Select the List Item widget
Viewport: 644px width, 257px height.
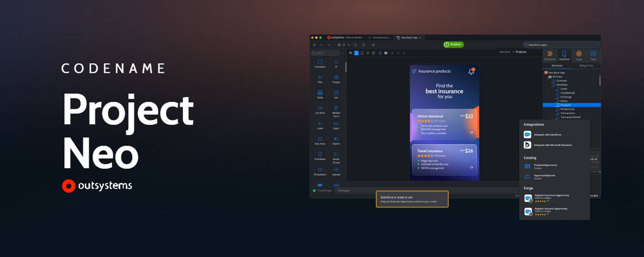pos(320,110)
